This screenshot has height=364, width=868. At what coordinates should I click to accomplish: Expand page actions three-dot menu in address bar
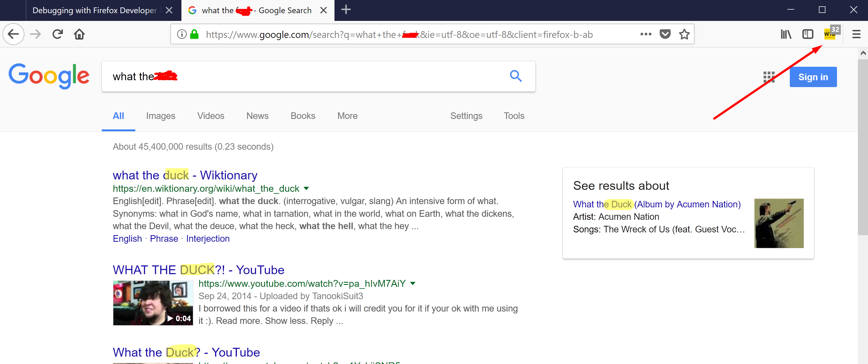coord(646,34)
